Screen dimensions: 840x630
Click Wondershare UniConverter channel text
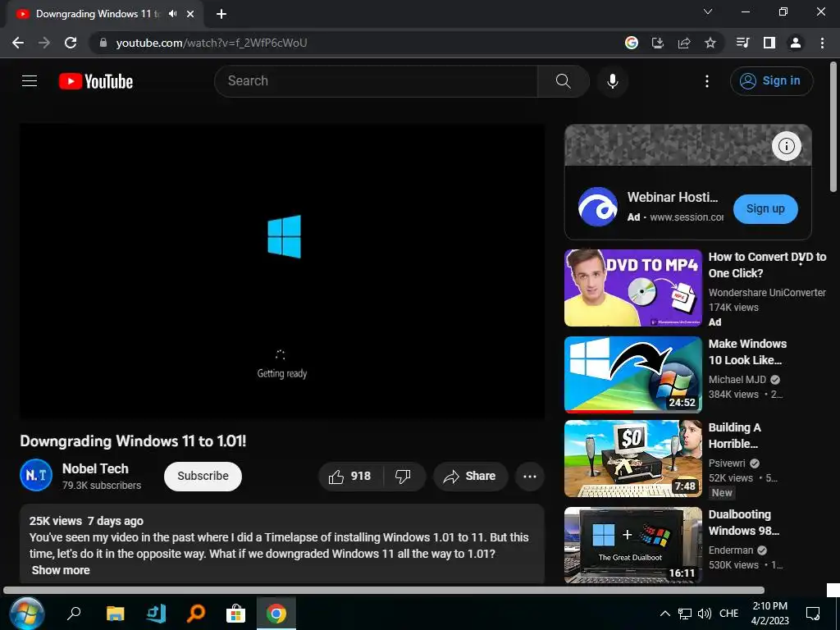767,293
